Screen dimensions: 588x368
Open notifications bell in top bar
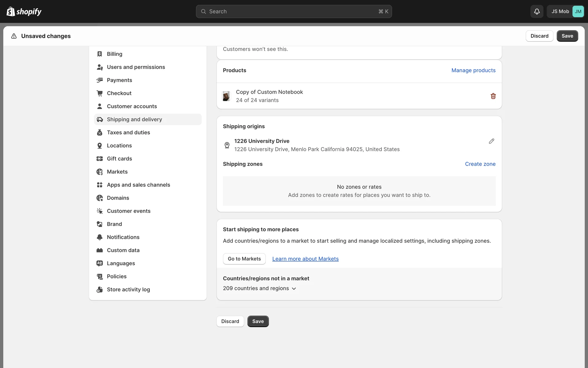[x=537, y=11]
